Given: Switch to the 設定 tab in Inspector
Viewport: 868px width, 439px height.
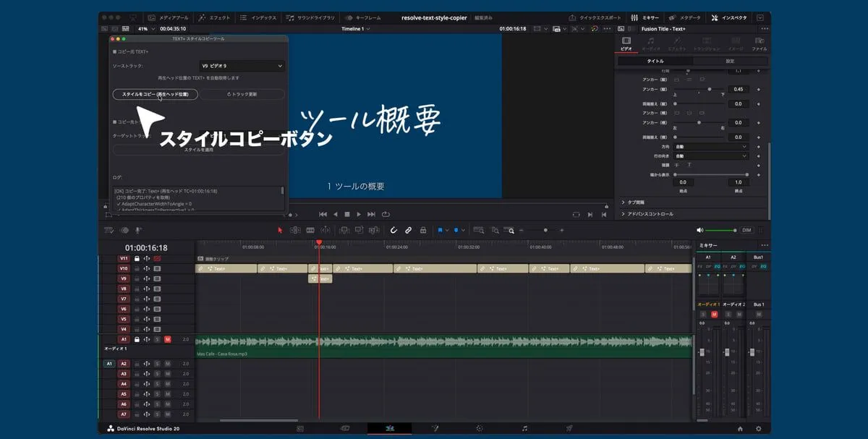Looking at the screenshot, I should 729,61.
